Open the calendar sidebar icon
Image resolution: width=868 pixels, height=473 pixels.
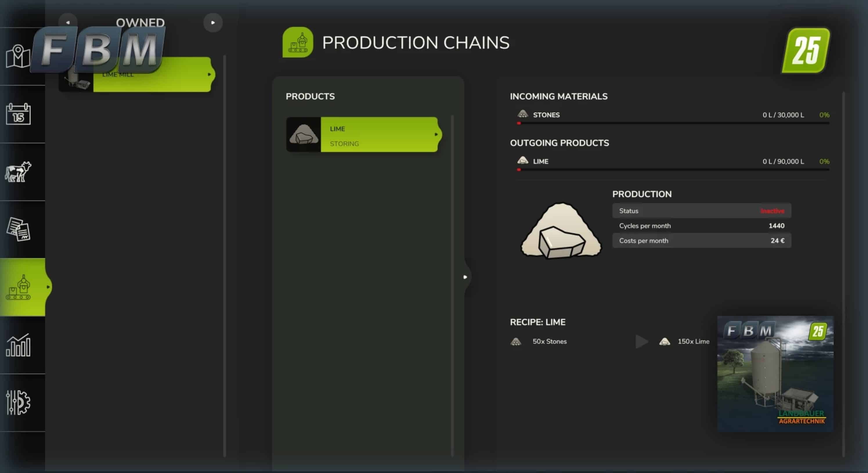18,114
